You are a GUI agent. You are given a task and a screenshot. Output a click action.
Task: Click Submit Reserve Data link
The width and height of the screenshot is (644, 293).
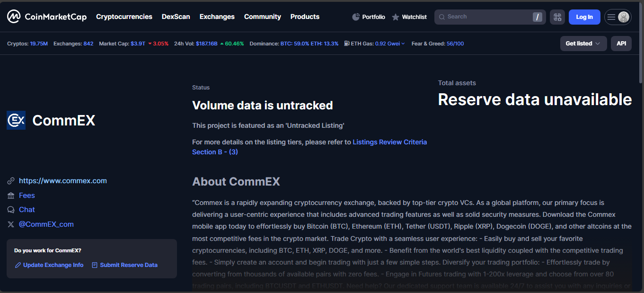[x=128, y=265]
